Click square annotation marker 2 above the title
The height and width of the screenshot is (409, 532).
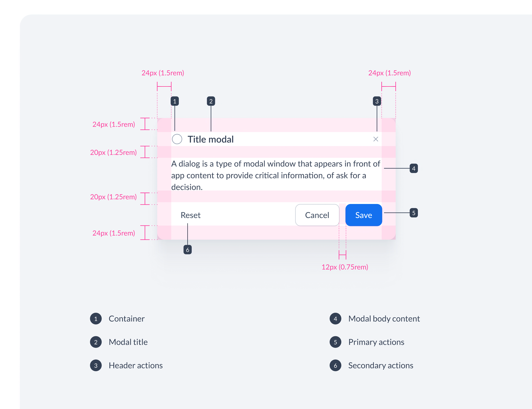[x=211, y=101]
